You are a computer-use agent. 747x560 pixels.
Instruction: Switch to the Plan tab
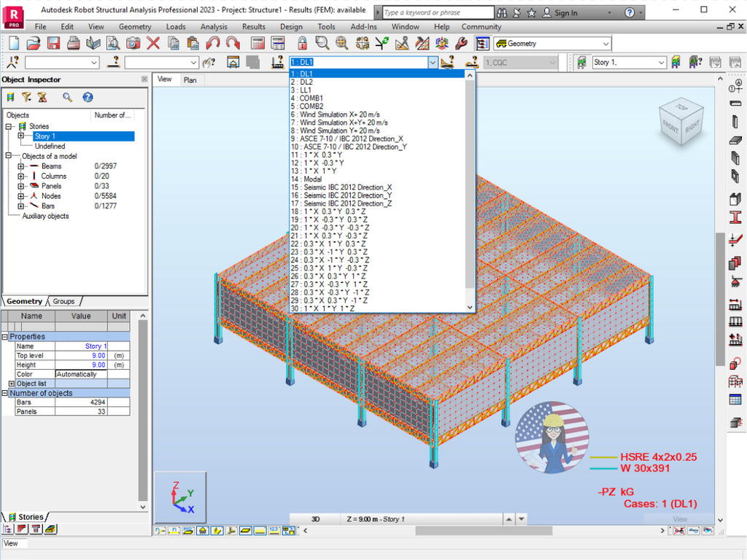[x=190, y=80]
